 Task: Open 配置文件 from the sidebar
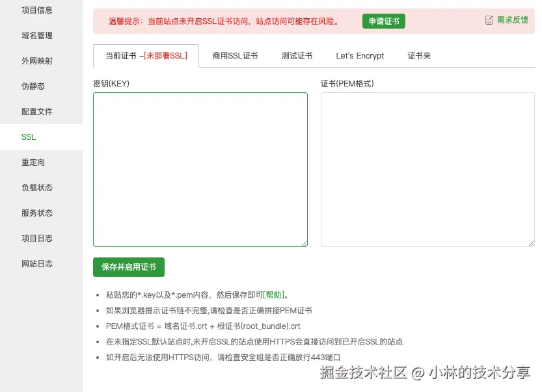point(36,111)
